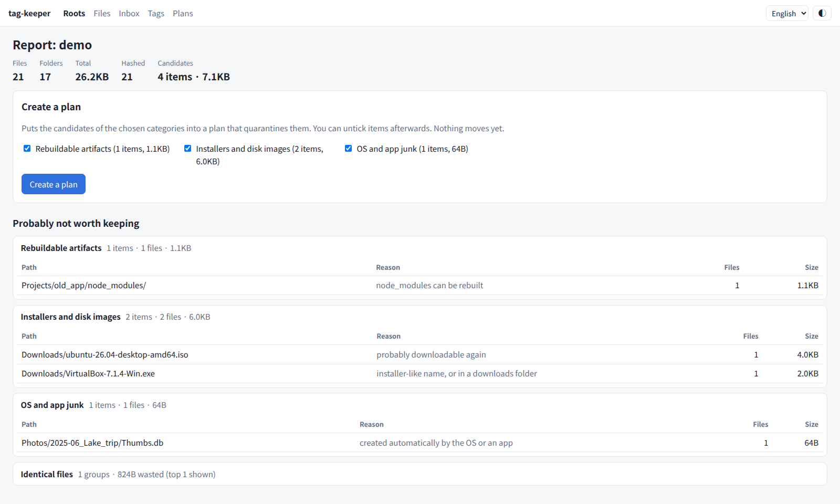Uncheck Installers and disk images checkbox
The width and height of the screenshot is (840, 504).
pyautogui.click(x=188, y=149)
